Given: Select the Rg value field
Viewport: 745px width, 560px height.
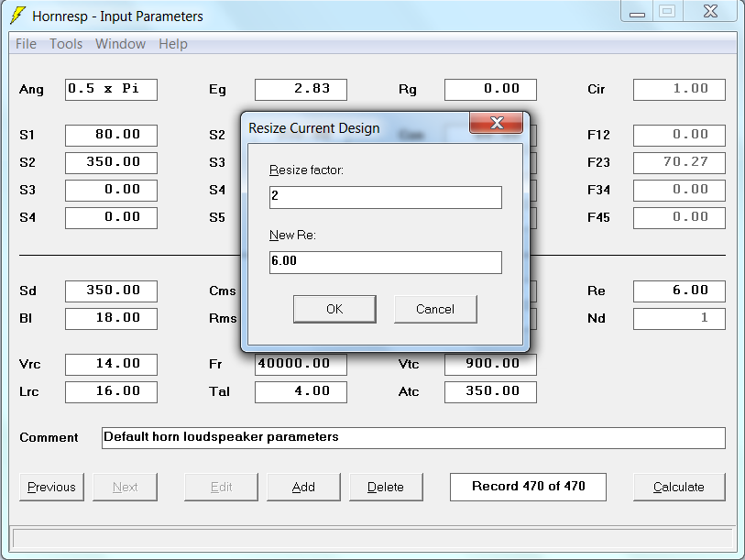Looking at the screenshot, I should click(490, 90).
